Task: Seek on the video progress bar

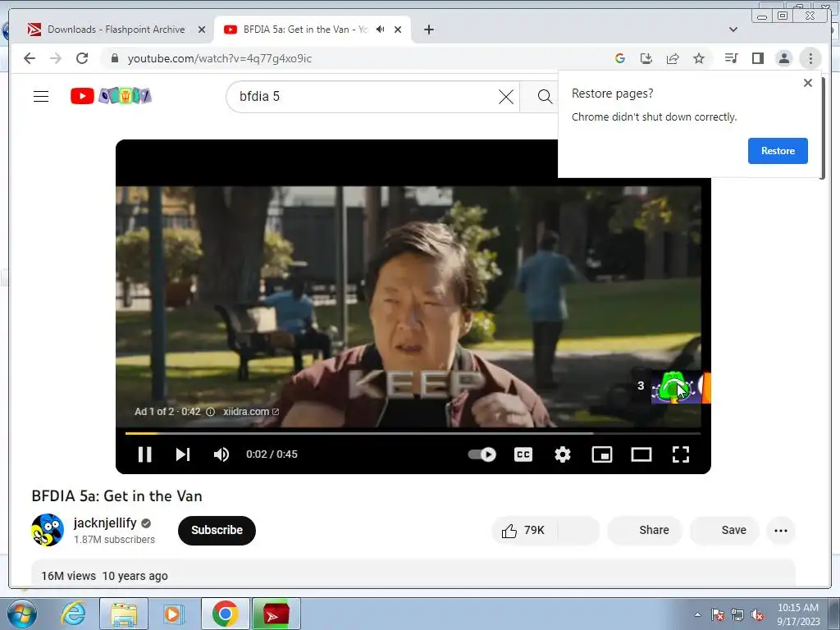Action: pyautogui.click(x=413, y=433)
